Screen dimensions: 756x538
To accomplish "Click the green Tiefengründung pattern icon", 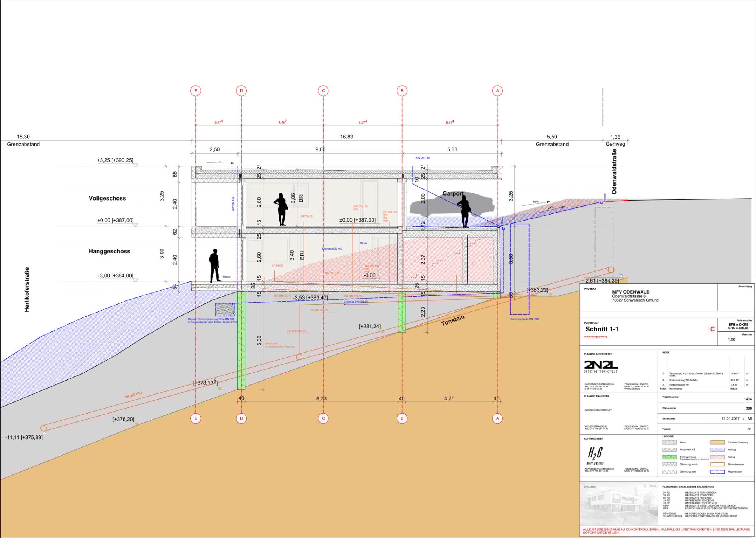I will tap(670, 457).
